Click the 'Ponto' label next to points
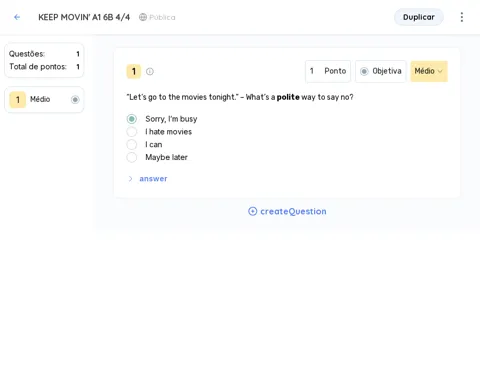Screen dimensions: 480x384 point(335,71)
